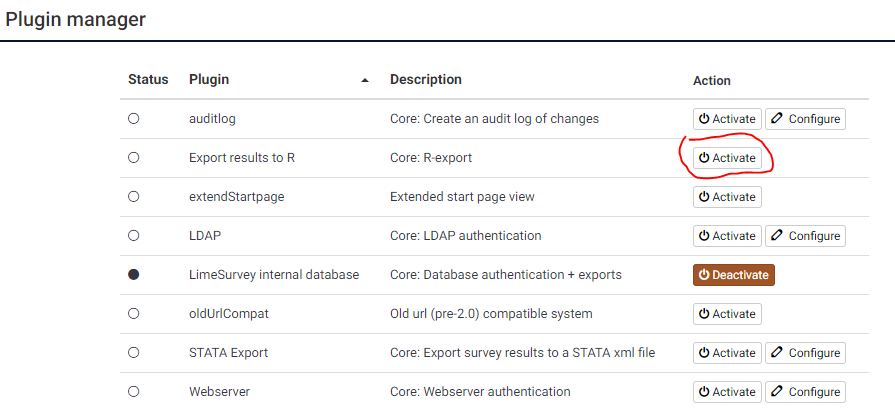895x416 pixels.
Task: Select the STATA Export plugin name
Action: coord(228,353)
